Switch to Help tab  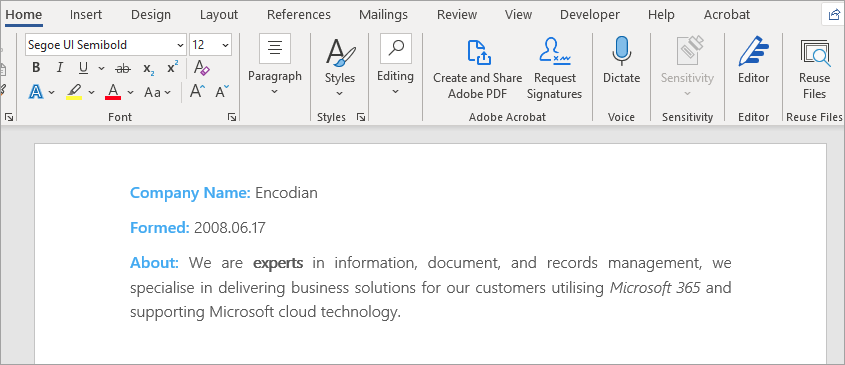tap(661, 15)
